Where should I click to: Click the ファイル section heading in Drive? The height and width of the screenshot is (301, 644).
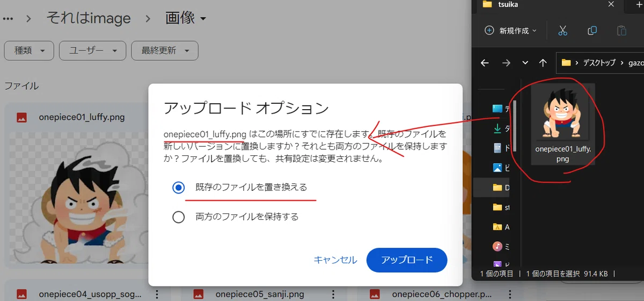21,86
